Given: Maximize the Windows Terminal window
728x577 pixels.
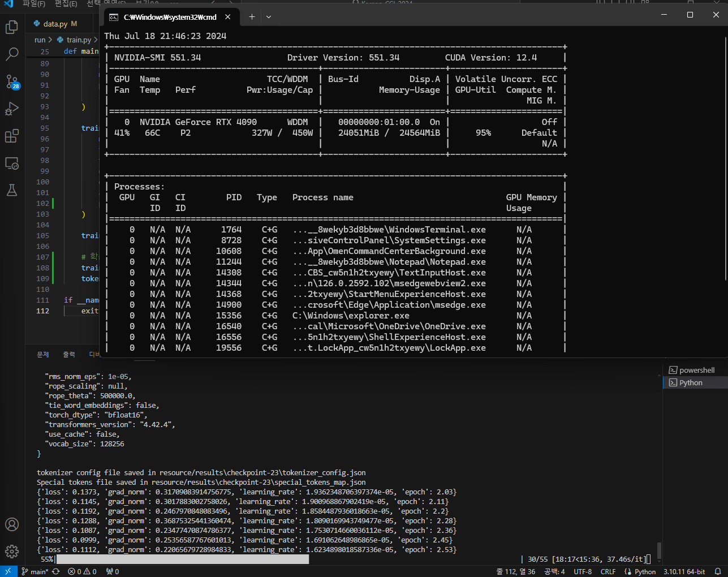Looking at the screenshot, I should [x=690, y=15].
